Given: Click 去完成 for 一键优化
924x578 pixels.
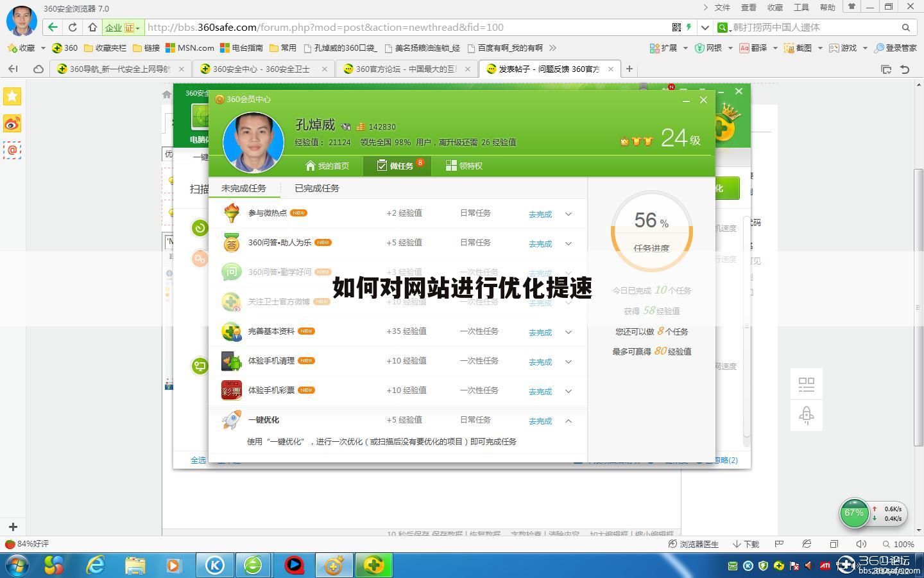Looking at the screenshot, I should click(540, 421).
